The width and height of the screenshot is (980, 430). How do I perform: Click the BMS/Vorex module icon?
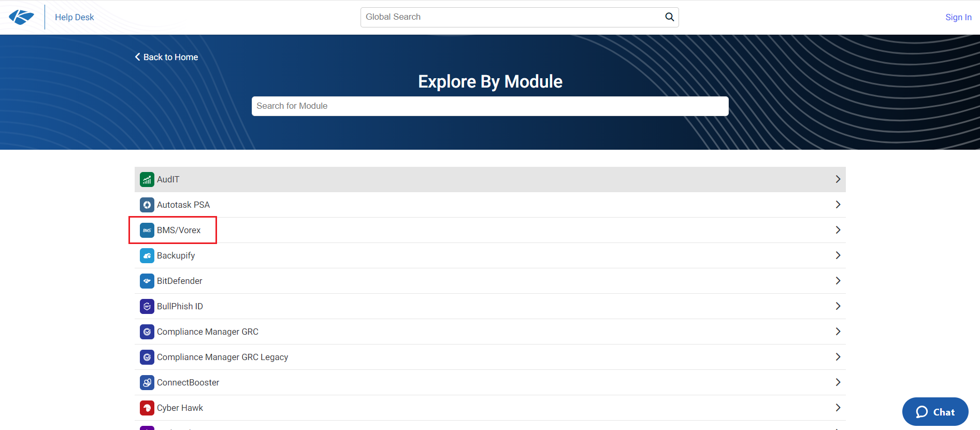pos(147,231)
